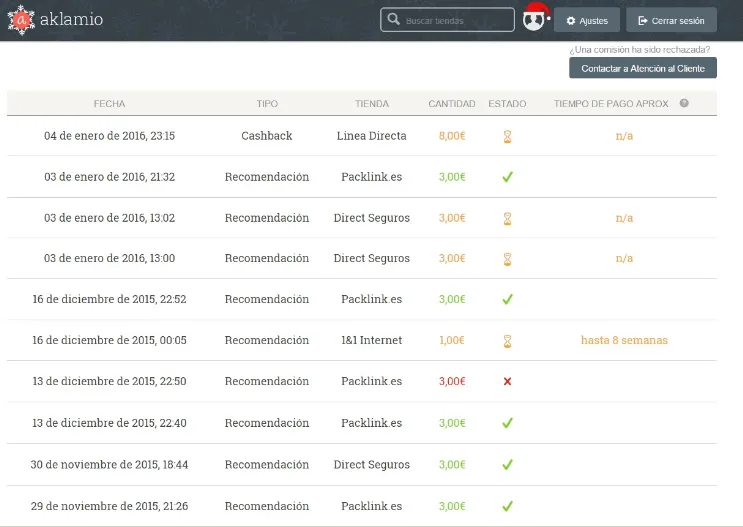Click red X status for 13 diciembre 22:50
Screen dimensions: 743x527
[x=507, y=381]
